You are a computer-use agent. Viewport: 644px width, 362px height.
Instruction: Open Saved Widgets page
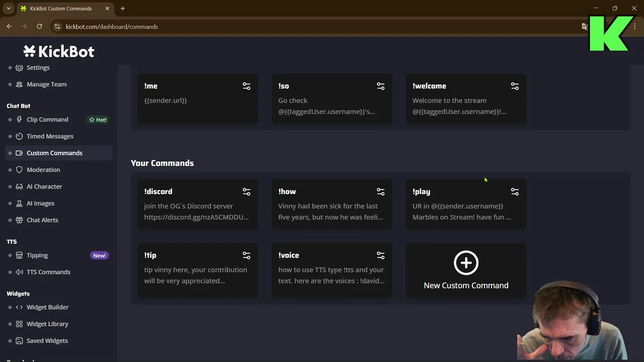point(47,341)
